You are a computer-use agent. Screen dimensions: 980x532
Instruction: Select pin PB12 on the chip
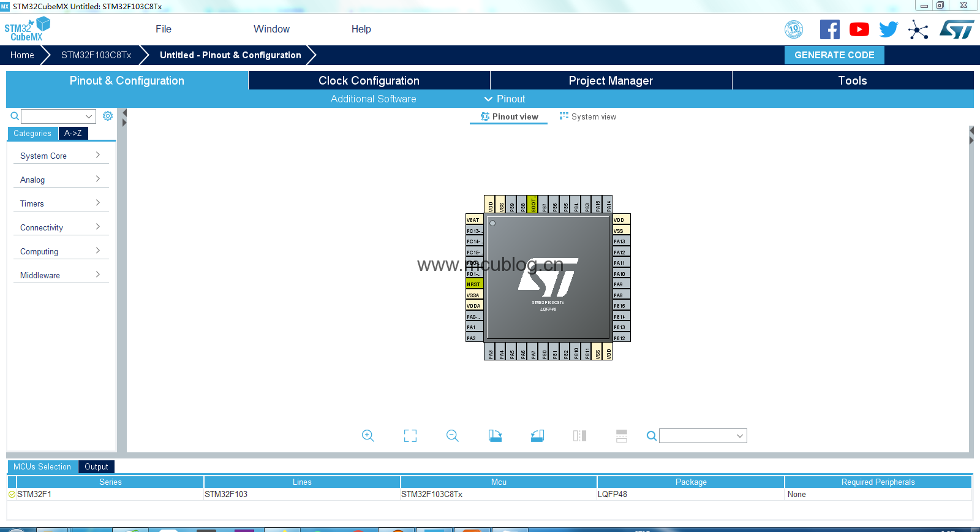click(x=622, y=338)
